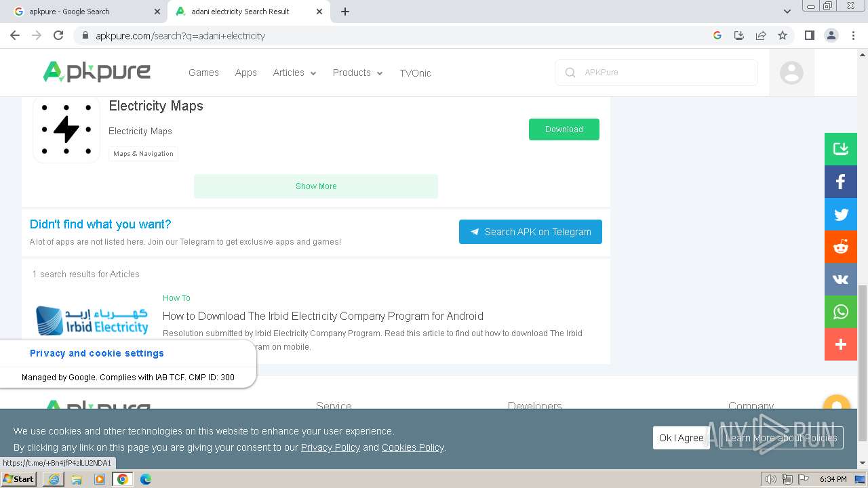This screenshot has width=868, height=488.
Task: Open the TVOnic menu item
Action: pyautogui.click(x=415, y=73)
